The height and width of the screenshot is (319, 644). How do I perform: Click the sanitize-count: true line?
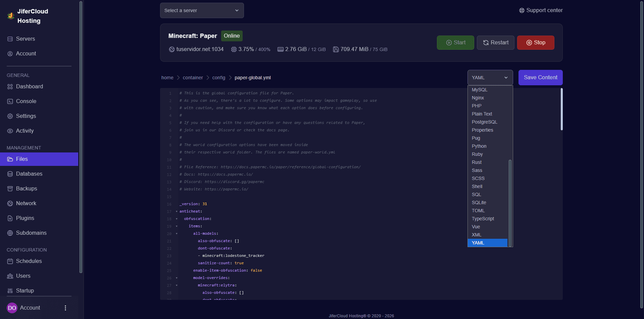coord(221,263)
